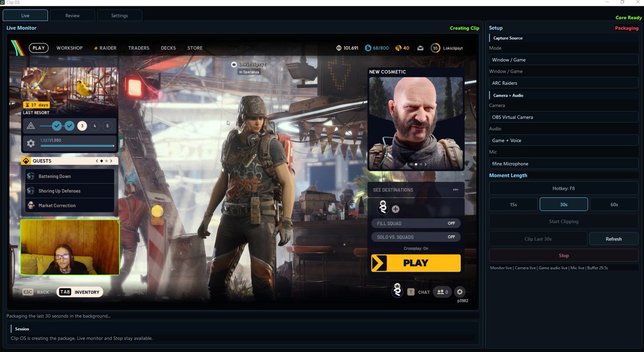Select Last Resort step 4 circle
The width and height of the screenshot is (644, 352).
coord(94,126)
